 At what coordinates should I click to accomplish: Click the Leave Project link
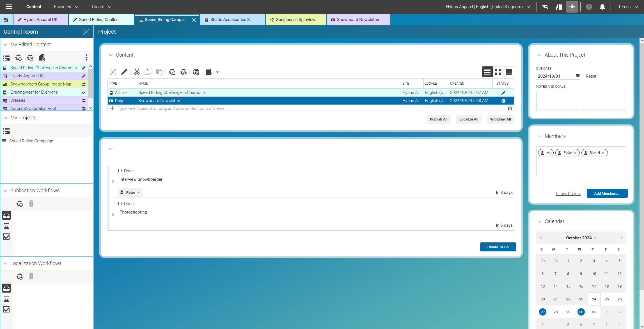tap(568, 194)
